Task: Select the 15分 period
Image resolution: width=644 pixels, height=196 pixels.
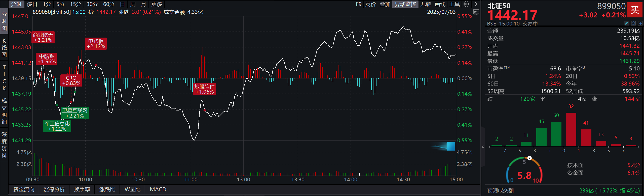Action: 75,4
